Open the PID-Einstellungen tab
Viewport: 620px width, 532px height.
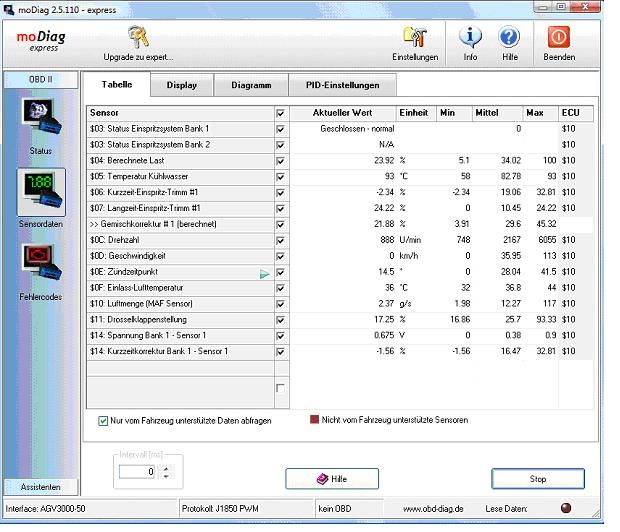click(x=342, y=85)
